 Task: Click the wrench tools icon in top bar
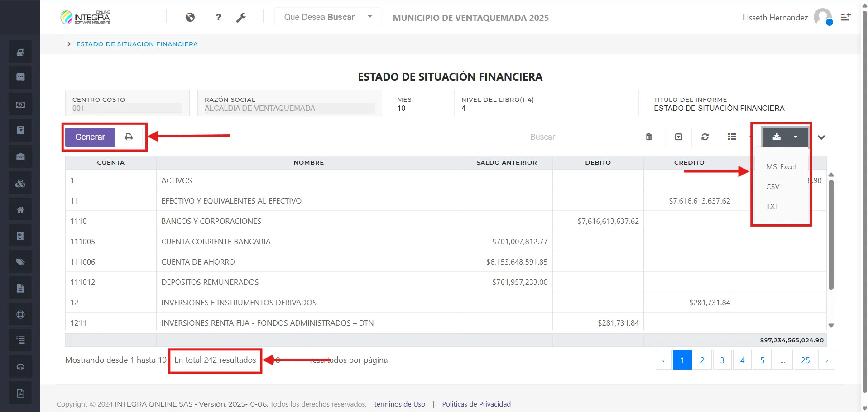pos(241,17)
